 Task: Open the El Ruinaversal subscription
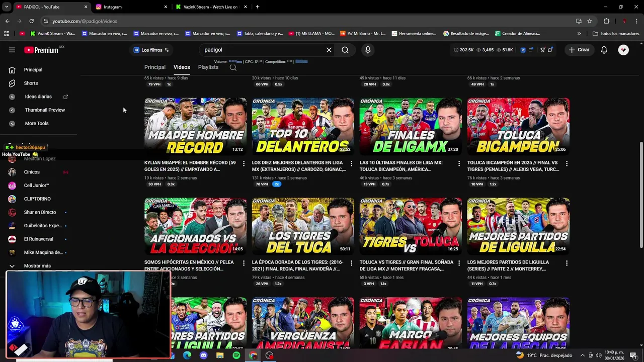coord(39,239)
